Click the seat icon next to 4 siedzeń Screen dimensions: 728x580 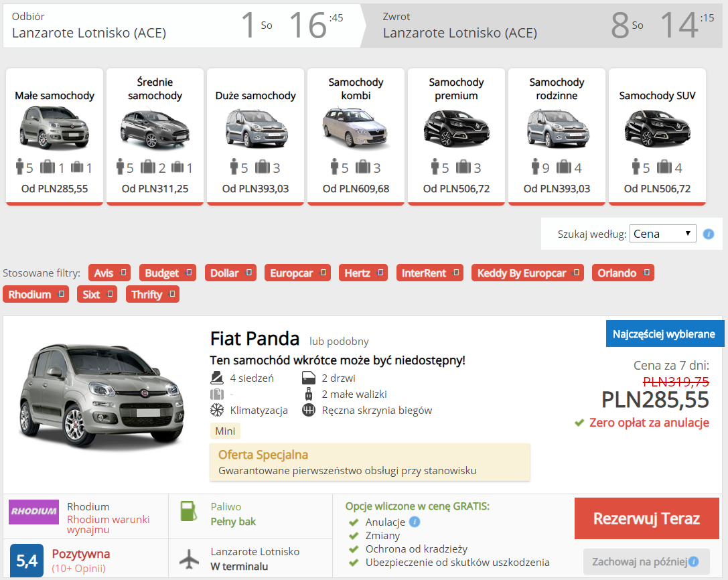[x=217, y=378]
